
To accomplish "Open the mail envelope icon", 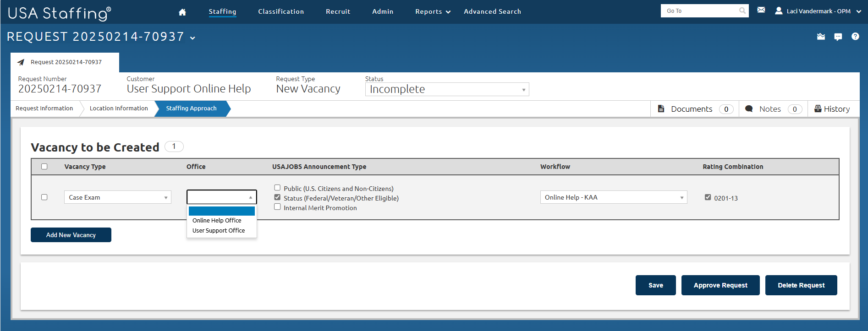I will pyautogui.click(x=761, y=10).
